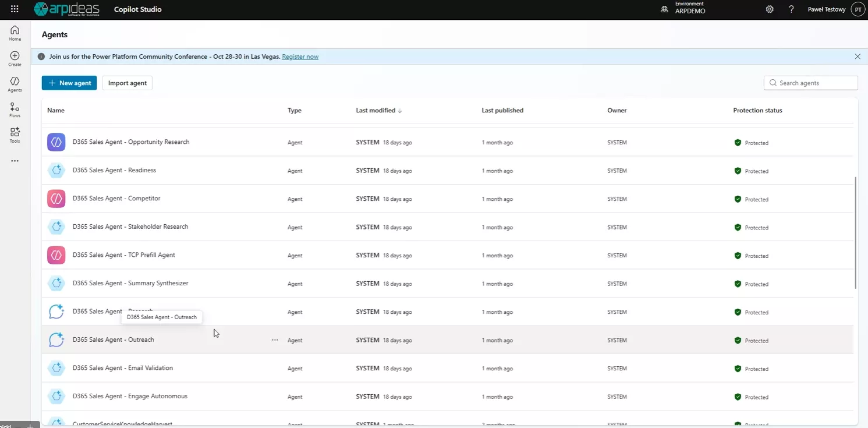Dismiss the conference announcement banner
Screen dimensions: 868x428
click(x=858, y=56)
